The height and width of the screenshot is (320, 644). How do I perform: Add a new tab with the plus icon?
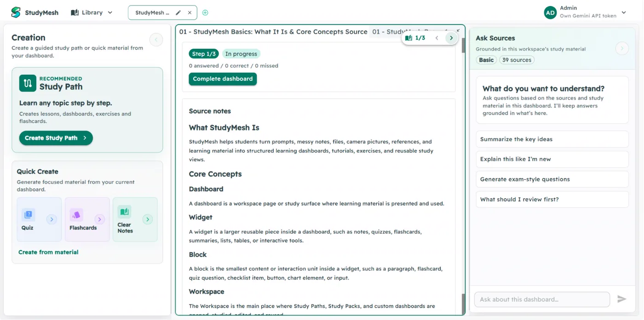(205, 13)
